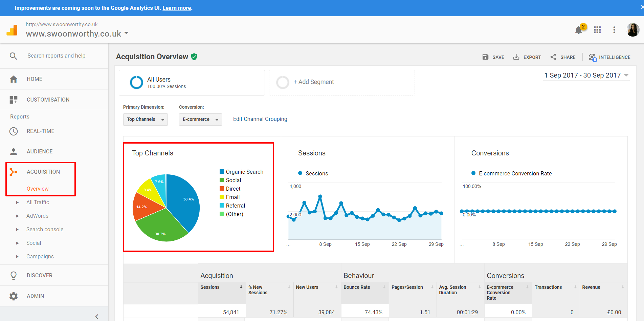Open the Top Channels primary dimension dropdown
The image size is (644, 321).
(x=145, y=120)
